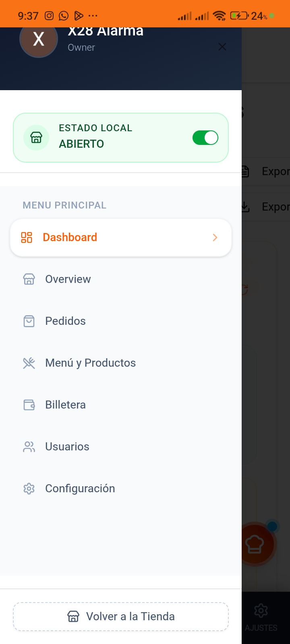Toggle the ESTADO LOCAL switch off
This screenshot has height=644, width=290.
pos(205,138)
